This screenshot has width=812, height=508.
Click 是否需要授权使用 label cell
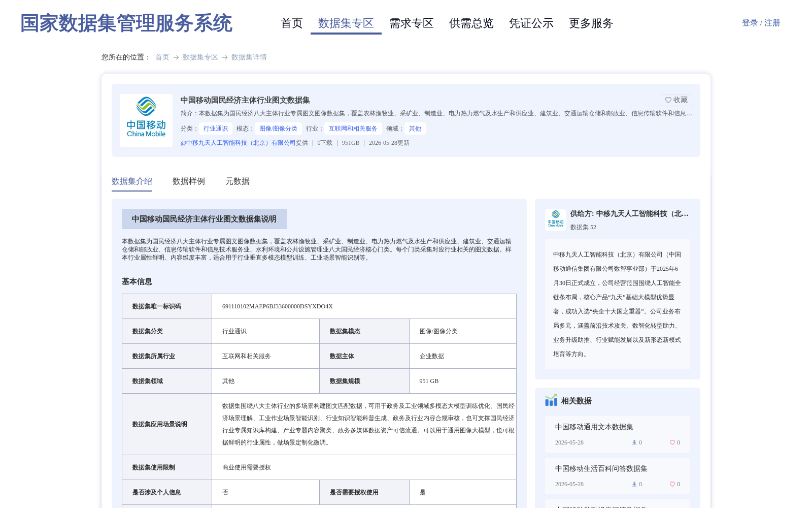pos(364,492)
